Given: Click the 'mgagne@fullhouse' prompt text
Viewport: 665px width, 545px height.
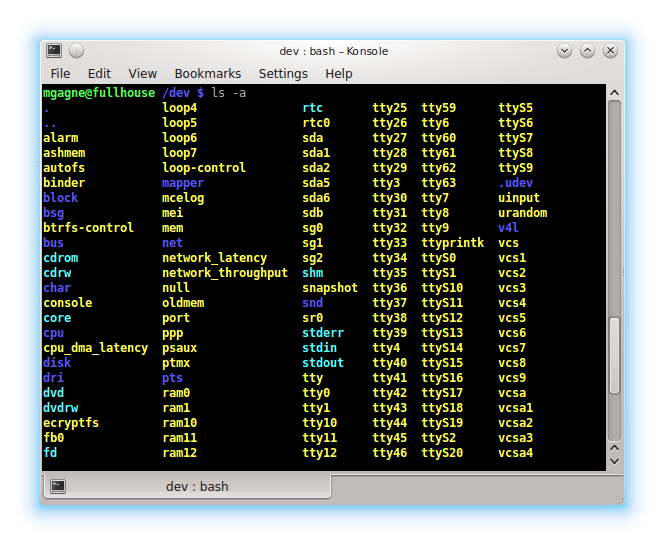Looking at the screenshot, I should (x=99, y=93).
